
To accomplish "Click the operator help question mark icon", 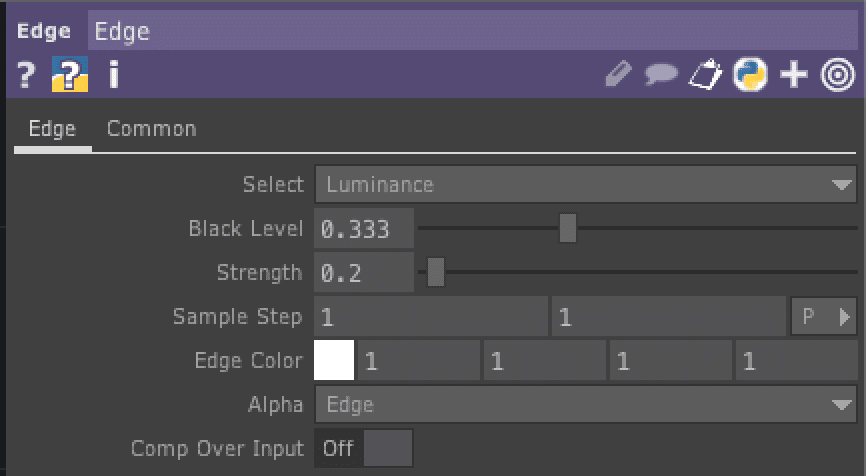I will point(27,75).
